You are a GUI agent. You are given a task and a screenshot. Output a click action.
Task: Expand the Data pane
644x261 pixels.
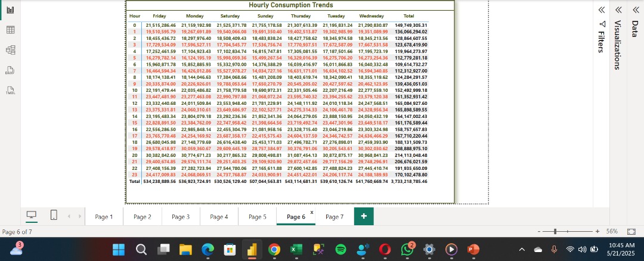pos(635,10)
